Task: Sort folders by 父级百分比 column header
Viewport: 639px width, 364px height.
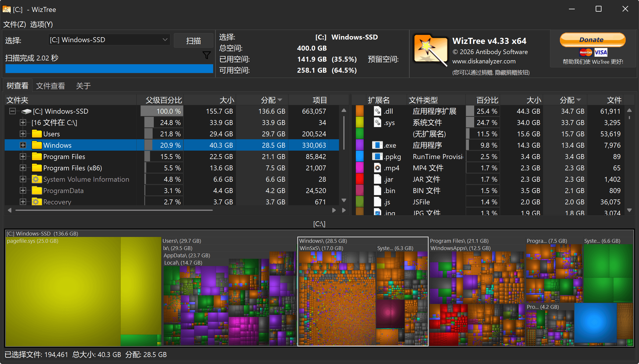Action: click(x=160, y=100)
